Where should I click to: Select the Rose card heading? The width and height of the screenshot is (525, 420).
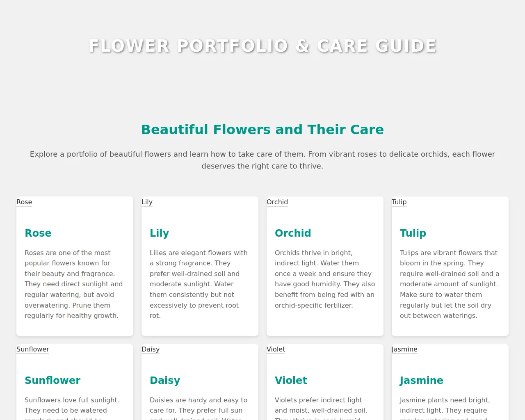pyautogui.click(x=38, y=233)
